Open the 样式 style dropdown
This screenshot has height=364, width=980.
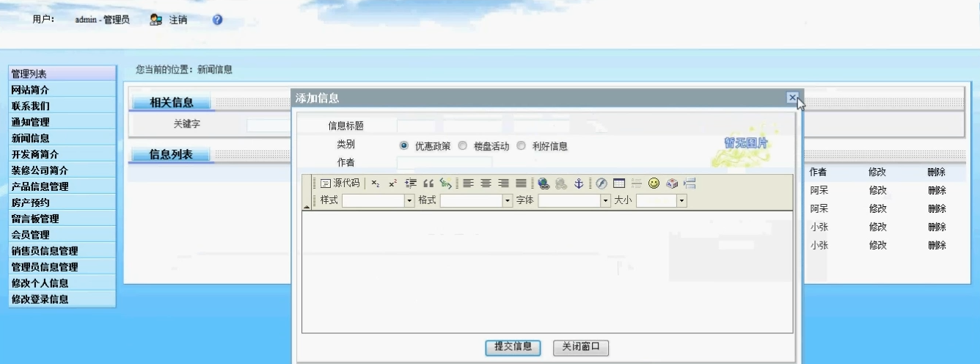(x=379, y=200)
